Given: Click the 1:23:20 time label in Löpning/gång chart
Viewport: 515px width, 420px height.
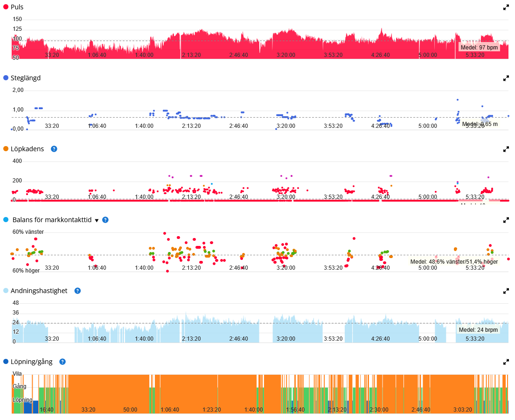Looking at the screenshot, I should [x=212, y=410].
